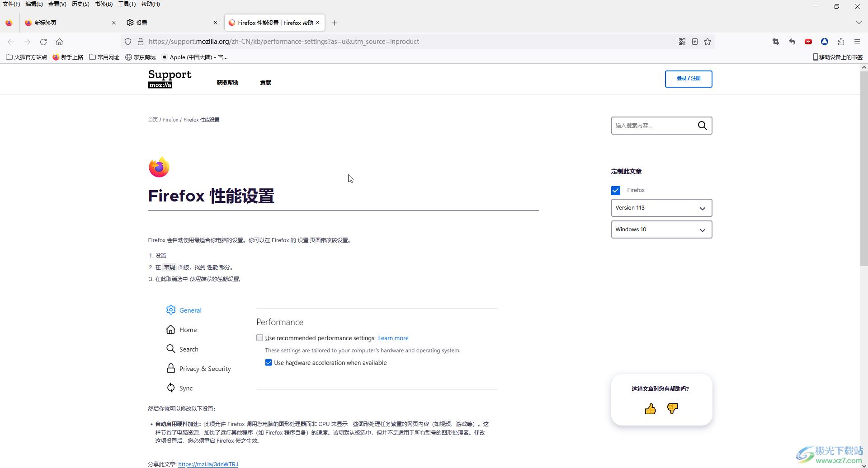Open the Firefox home page

tap(59, 42)
